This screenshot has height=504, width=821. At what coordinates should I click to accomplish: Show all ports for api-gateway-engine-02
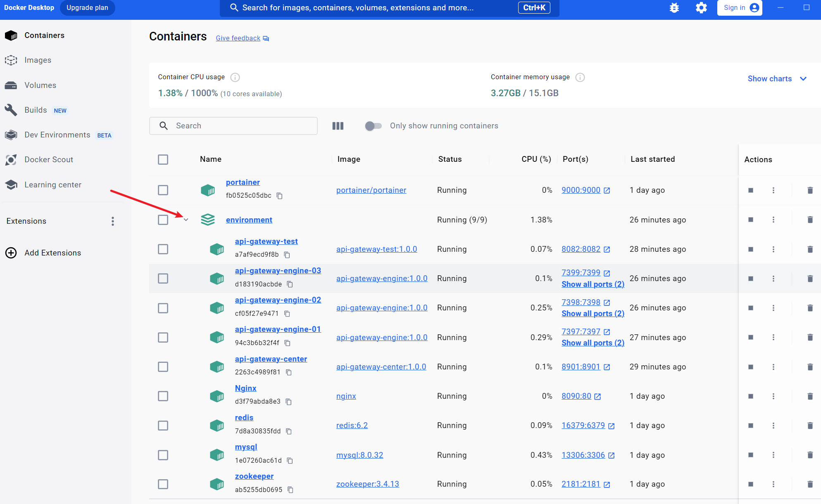593,314
